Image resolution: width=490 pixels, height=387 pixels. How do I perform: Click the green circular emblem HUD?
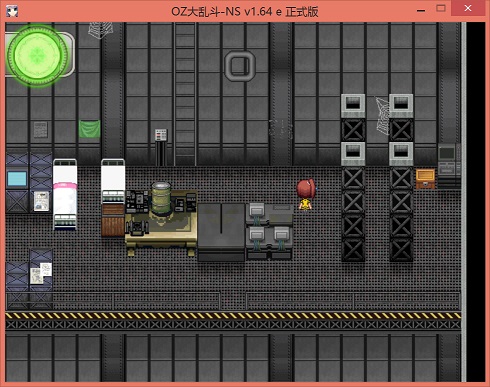pos(37,55)
